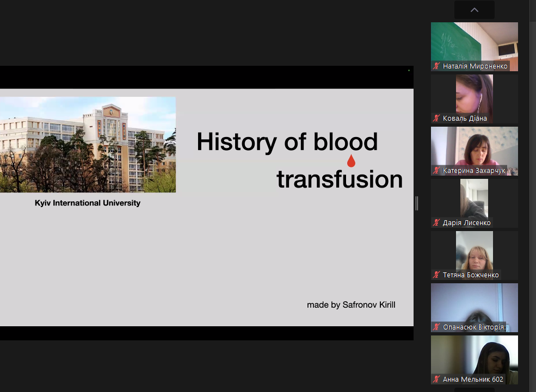The image size is (536, 392).
Task: Choose Опанасюк Вікторія's video tile
Action: [x=474, y=308]
